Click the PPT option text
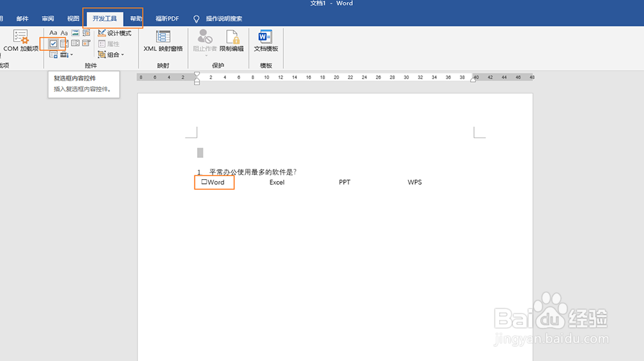The width and height of the screenshot is (644, 361). [345, 182]
